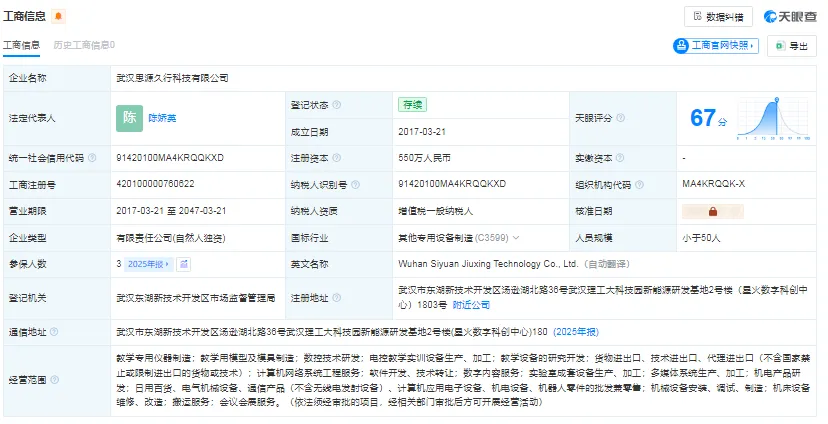Image resolution: width=828 pixels, height=424 pixels.
Task: Select company name 武汉思源久行科技有限公司
Action: click(x=172, y=78)
